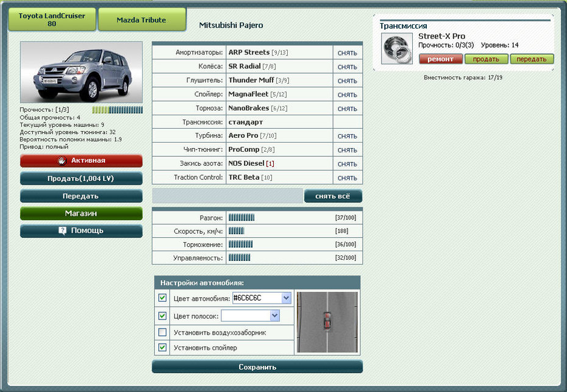Click снять for ProComp chip tuning
Image resolution: width=567 pixels, height=392 pixels.
coord(347,150)
